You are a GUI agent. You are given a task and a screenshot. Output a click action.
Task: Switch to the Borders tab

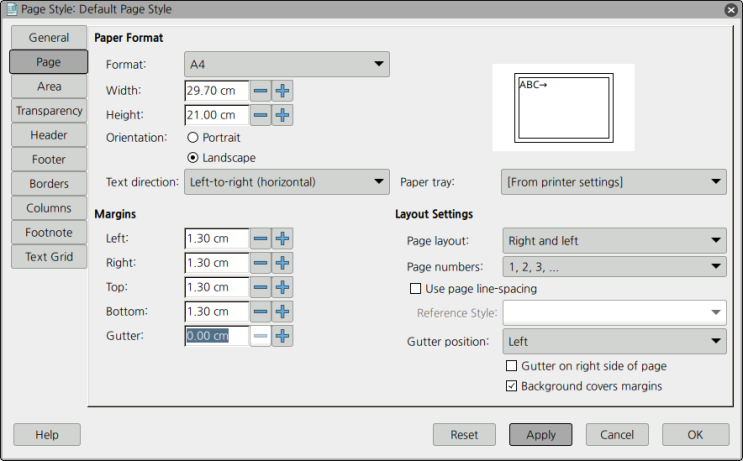(49, 184)
